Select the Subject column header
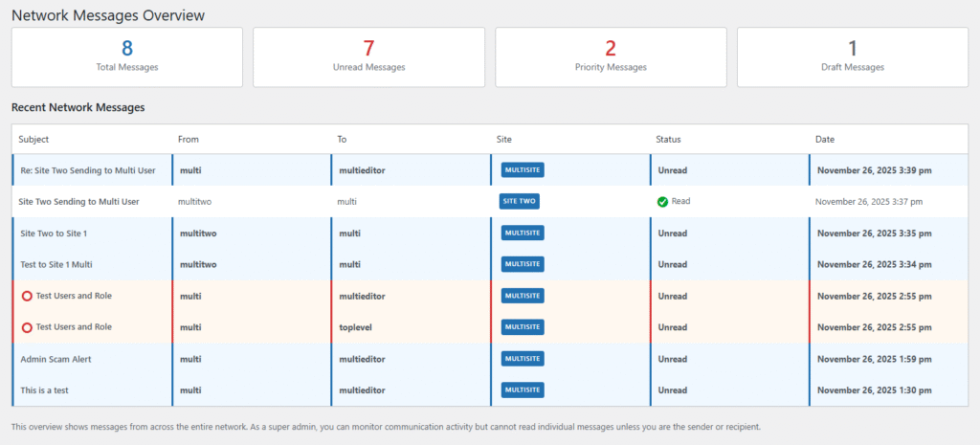 (33, 140)
